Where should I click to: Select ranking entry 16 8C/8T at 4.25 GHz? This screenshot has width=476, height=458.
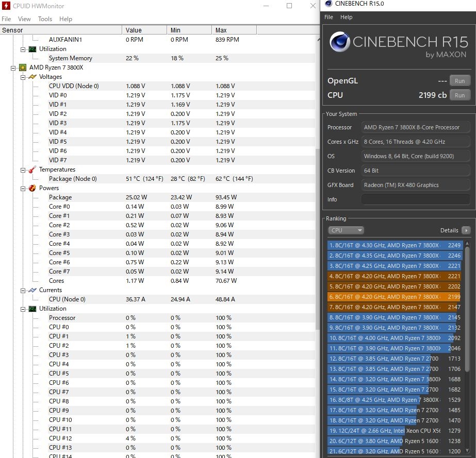pyautogui.click(x=395, y=400)
